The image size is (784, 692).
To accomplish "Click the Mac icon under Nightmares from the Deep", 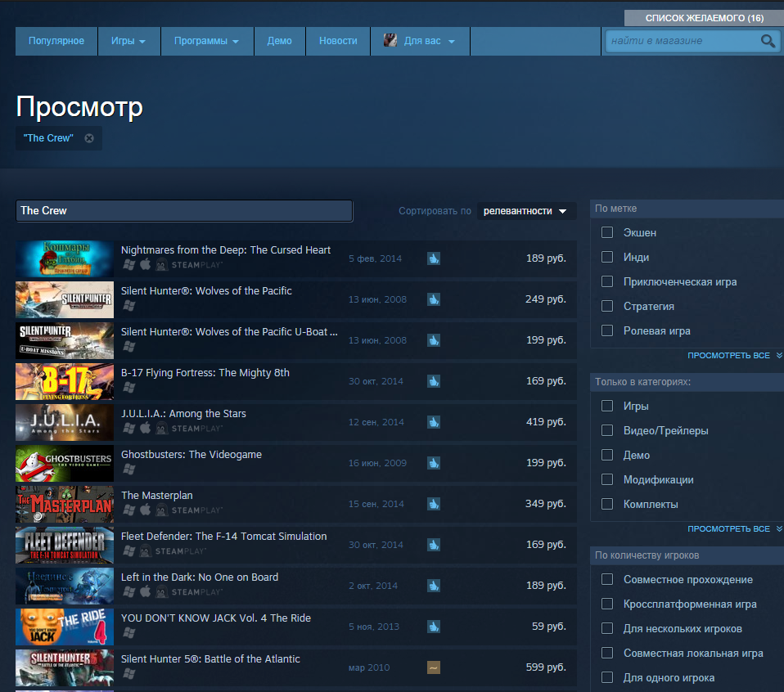I will pos(145,264).
